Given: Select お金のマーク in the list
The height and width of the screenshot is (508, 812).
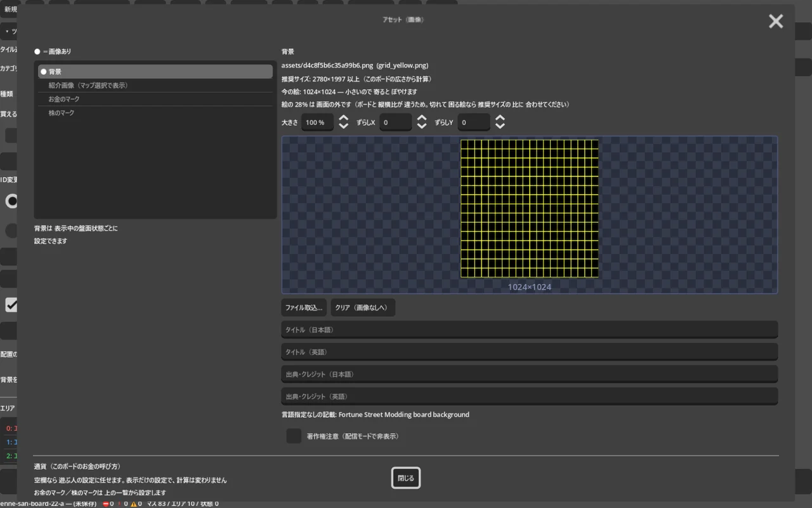Looking at the screenshot, I should tap(155, 99).
